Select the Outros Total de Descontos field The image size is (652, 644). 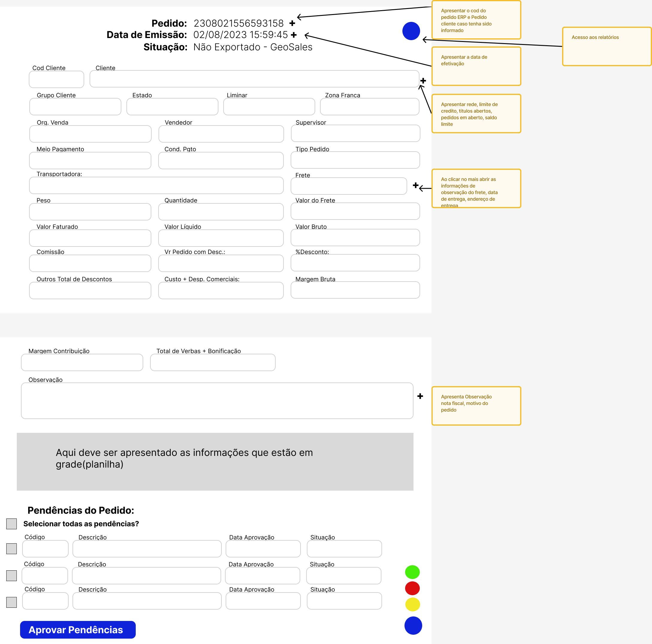click(x=90, y=291)
